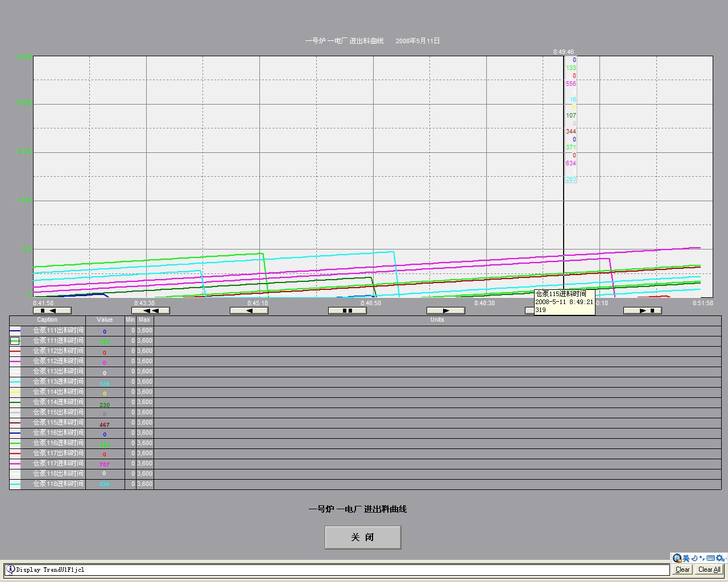Toggle IME punctuation mode icon
This screenshot has height=582, width=728.
coord(702,558)
